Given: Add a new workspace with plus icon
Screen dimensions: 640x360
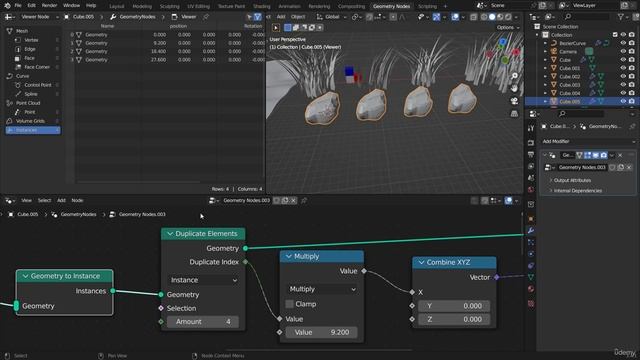Looking at the screenshot, I should coord(445,6).
